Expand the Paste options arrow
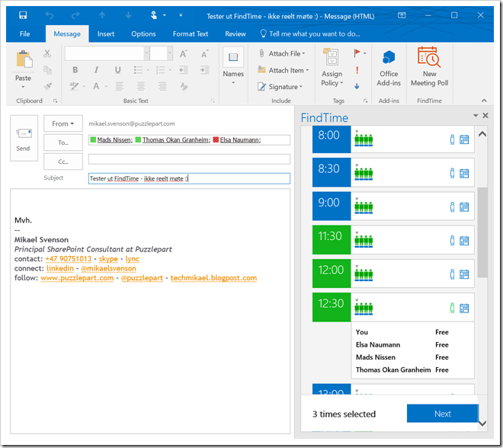Screen dimensions: 503x448 click(23, 87)
